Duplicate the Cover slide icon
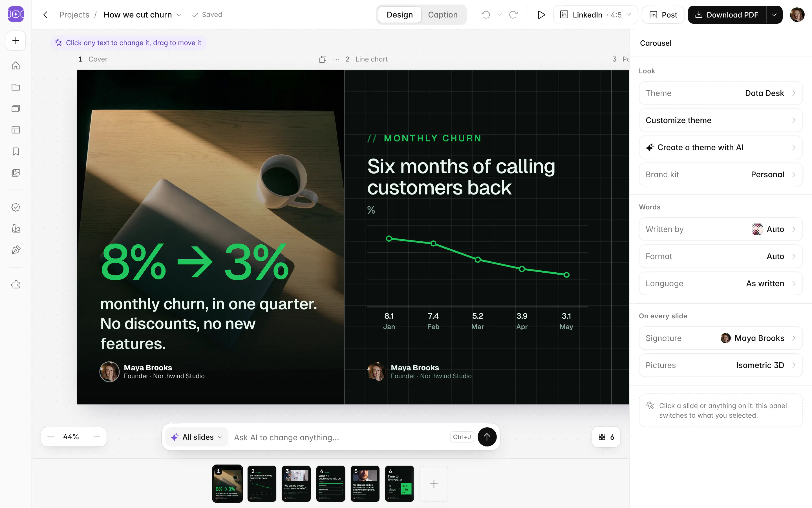The height and width of the screenshot is (508, 812). click(x=323, y=59)
